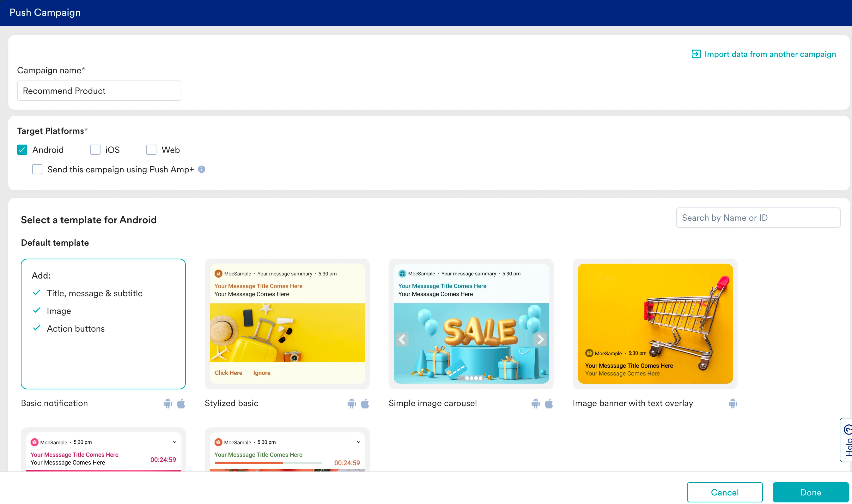
Task: Click the Campaign name input field
Action: pyautogui.click(x=99, y=91)
